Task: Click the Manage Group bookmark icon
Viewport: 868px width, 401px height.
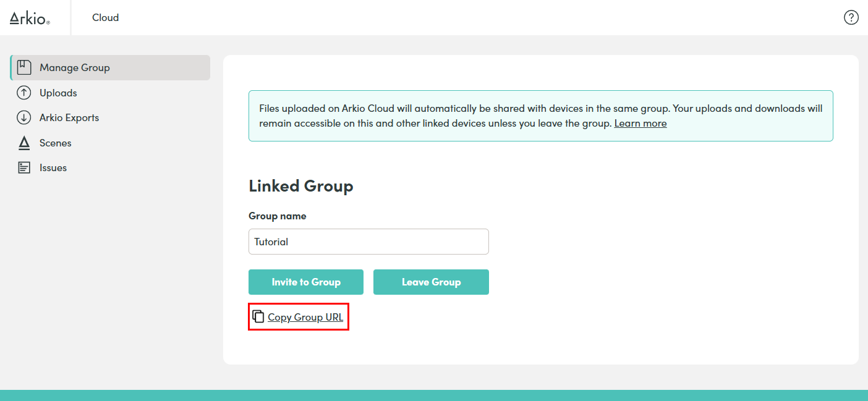Action: [x=24, y=67]
